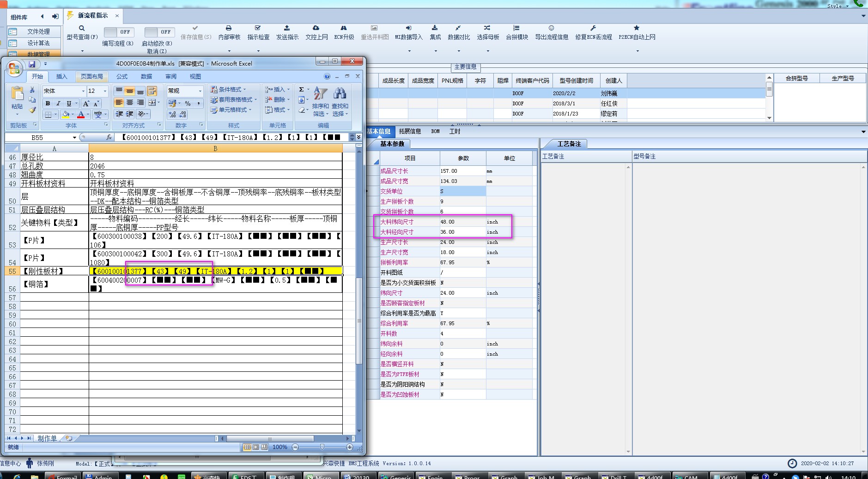Open the font name dropdown 宋体

(x=83, y=91)
